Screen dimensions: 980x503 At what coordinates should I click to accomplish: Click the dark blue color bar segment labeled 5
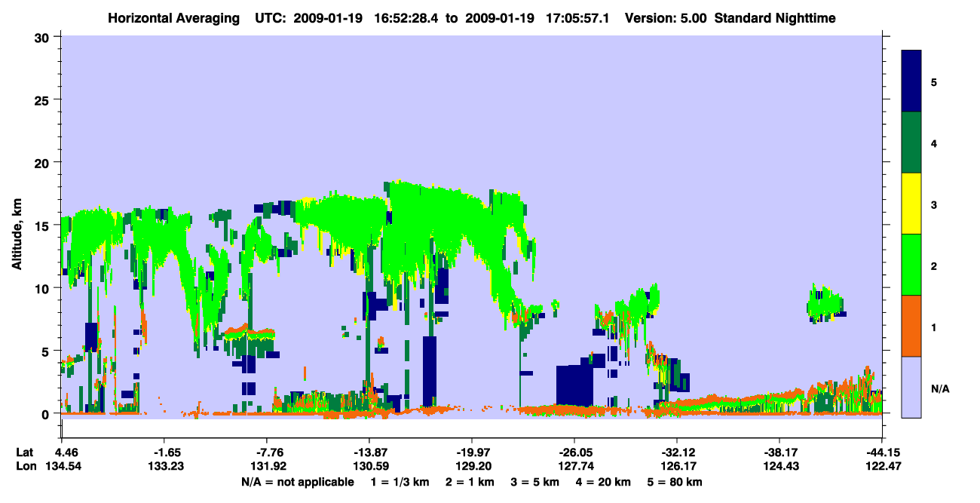(x=911, y=81)
